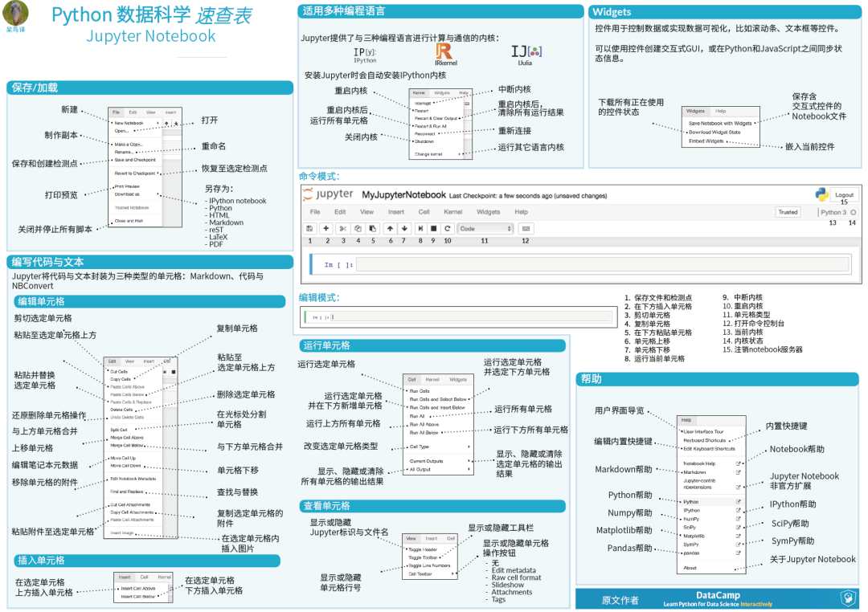The height and width of the screenshot is (612, 868).
Task: Click the DataCamp shield icon in the footer
Action: point(848,598)
